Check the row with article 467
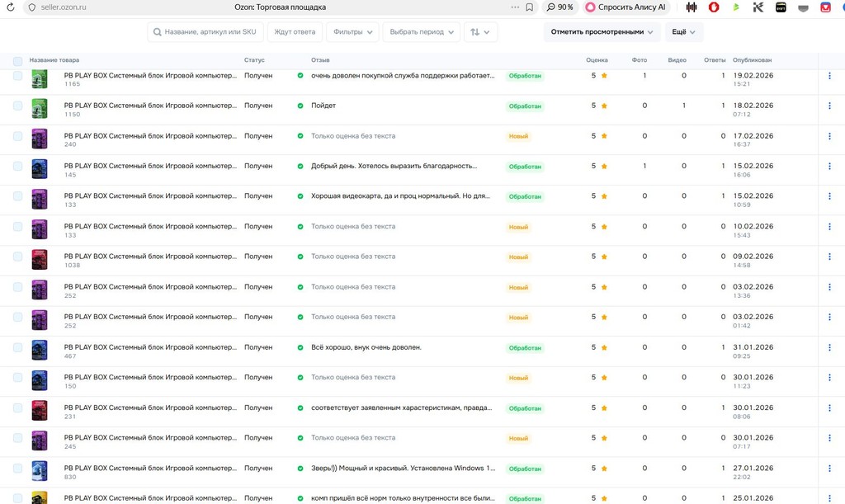The width and height of the screenshot is (845, 504). coord(18,348)
